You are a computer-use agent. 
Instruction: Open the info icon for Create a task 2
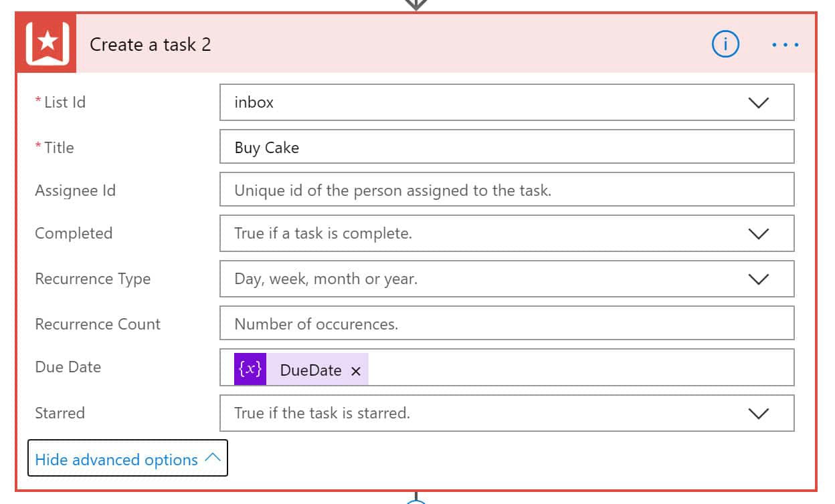pyautogui.click(x=725, y=45)
